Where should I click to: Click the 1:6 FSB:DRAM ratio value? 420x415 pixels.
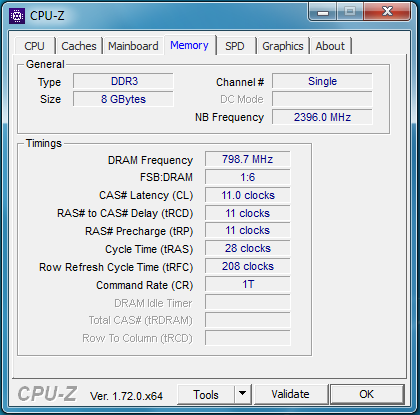[x=248, y=177]
